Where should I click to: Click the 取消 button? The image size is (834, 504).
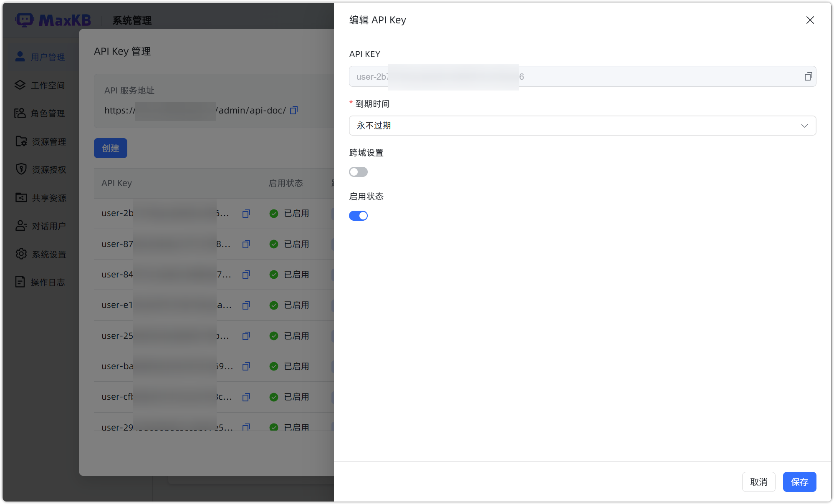(x=758, y=482)
